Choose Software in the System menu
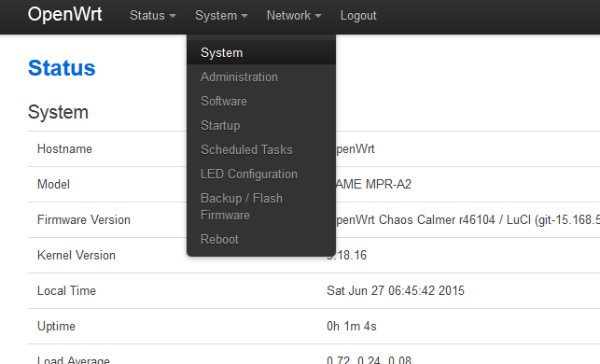This screenshot has width=600, height=364. pos(261,102)
